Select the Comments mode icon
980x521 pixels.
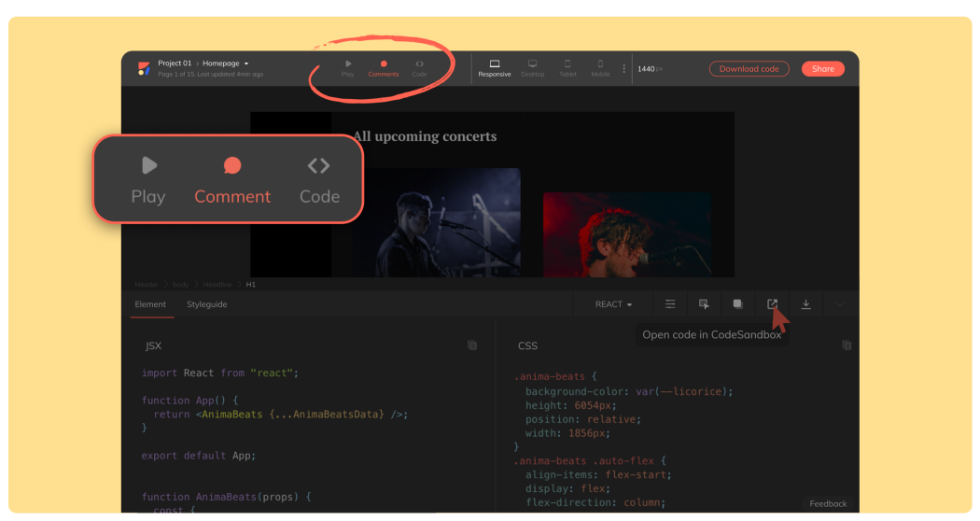(x=384, y=64)
